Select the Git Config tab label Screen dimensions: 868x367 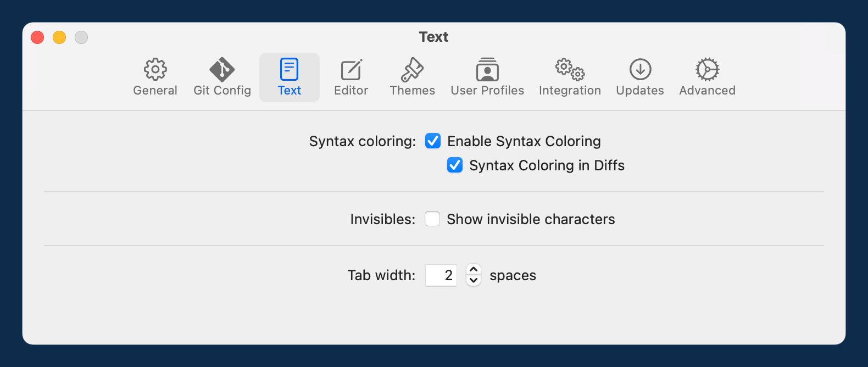pyautogui.click(x=222, y=90)
